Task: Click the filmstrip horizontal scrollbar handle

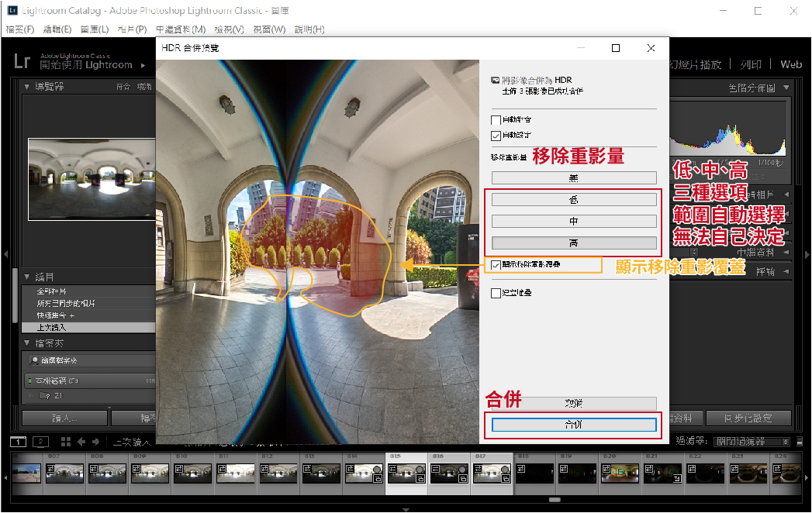Action: point(555,500)
